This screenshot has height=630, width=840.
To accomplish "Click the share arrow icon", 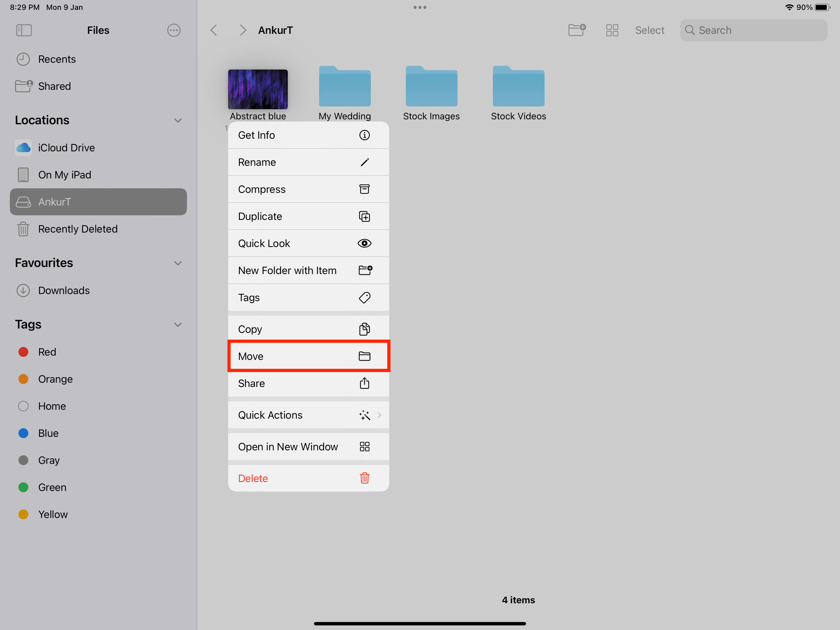I will 365,383.
